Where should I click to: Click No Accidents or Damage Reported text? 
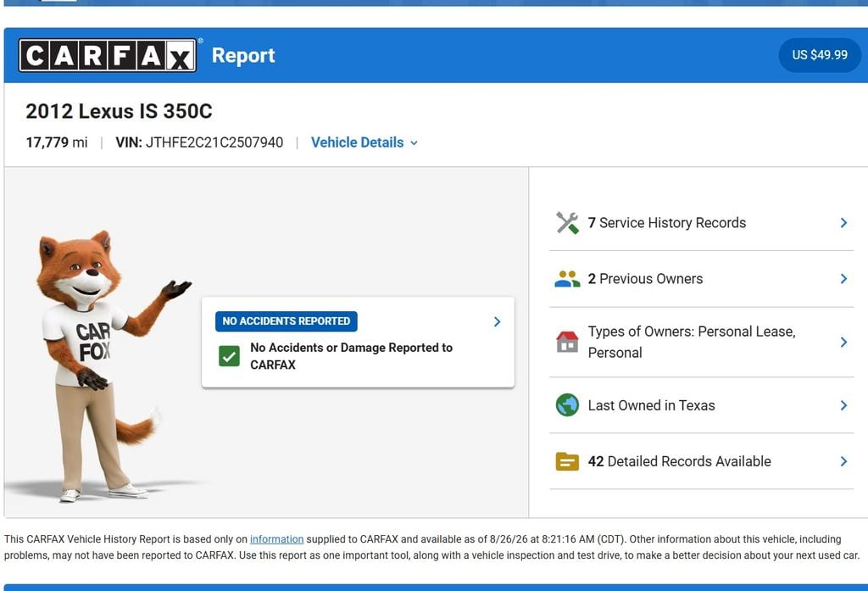click(351, 356)
